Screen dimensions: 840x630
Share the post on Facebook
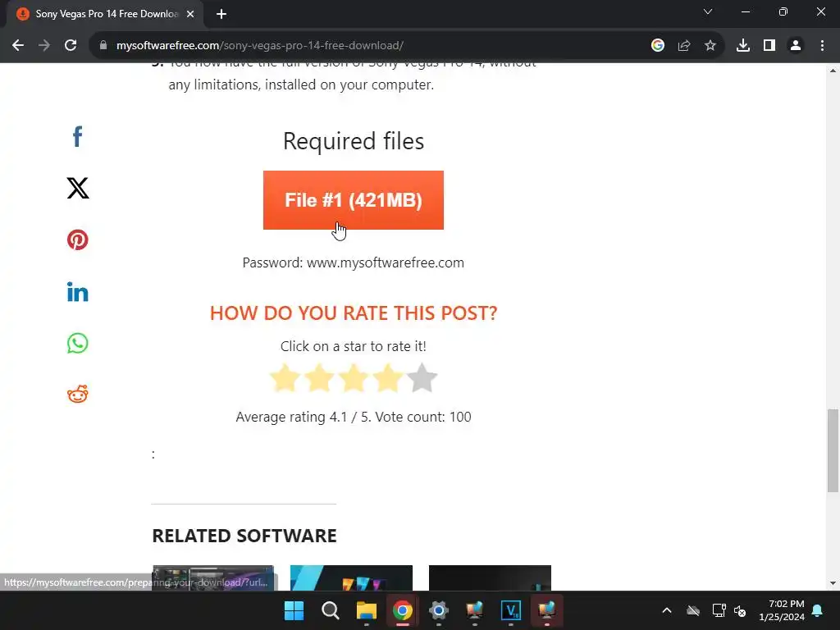tap(78, 137)
